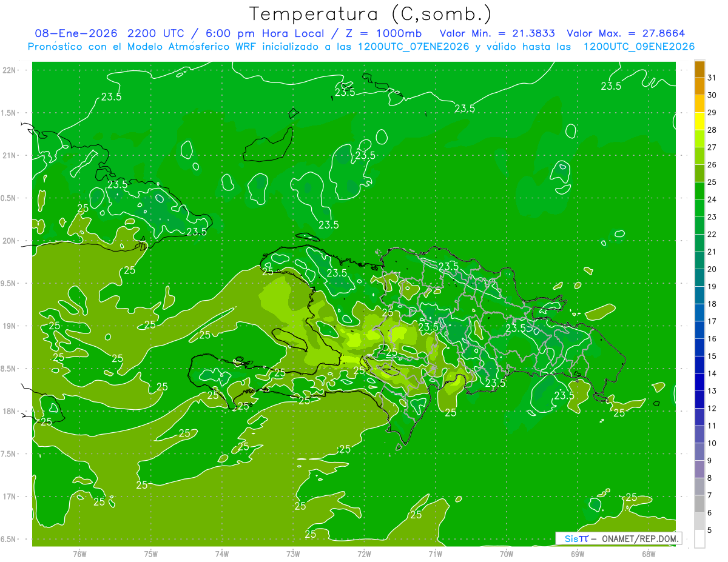728x562 pixels.
Task: Click legend value 18
Action: (x=712, y=304)
